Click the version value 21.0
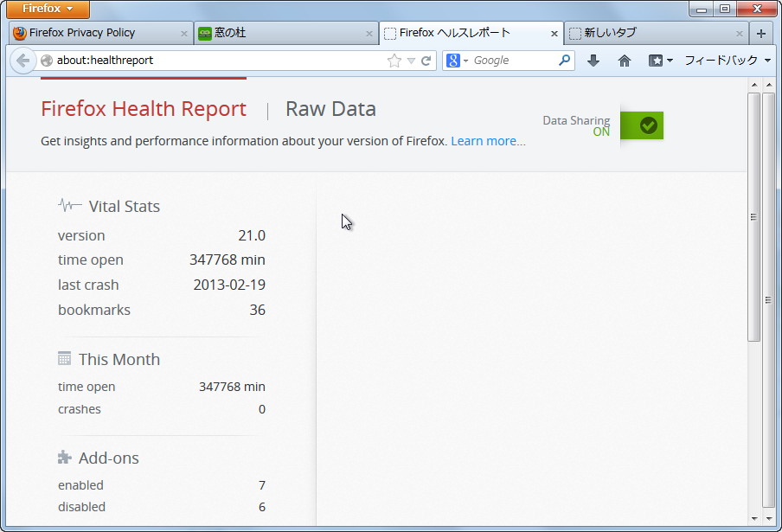 point(252,235)
